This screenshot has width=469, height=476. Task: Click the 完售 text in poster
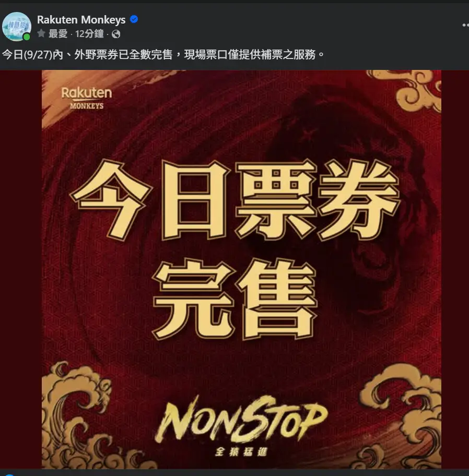[x=235, y=299]
